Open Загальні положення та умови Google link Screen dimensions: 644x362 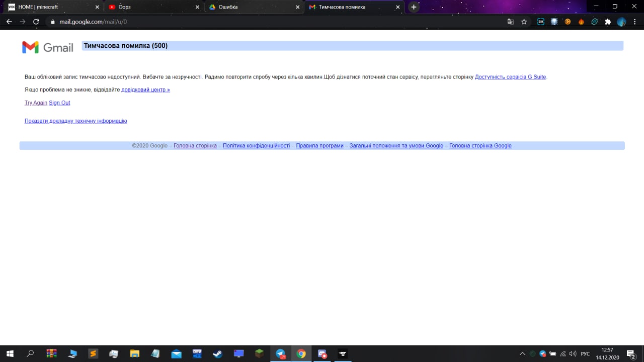click(396, 146)
